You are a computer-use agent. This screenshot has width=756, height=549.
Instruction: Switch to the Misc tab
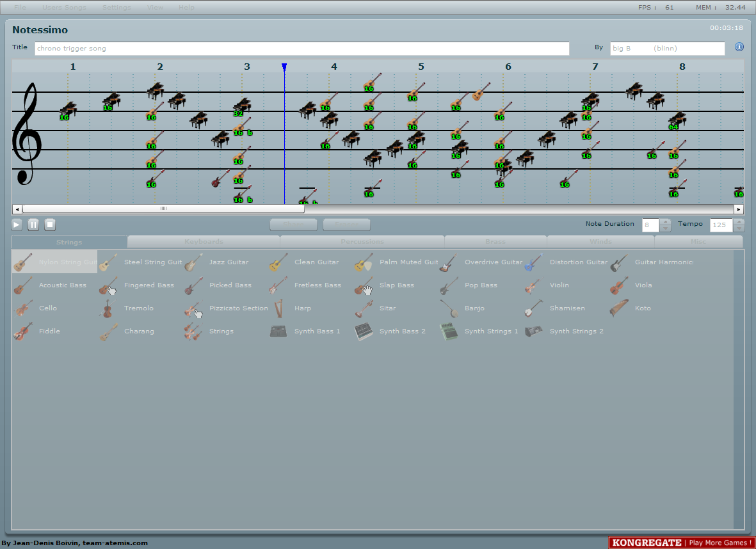698,241
